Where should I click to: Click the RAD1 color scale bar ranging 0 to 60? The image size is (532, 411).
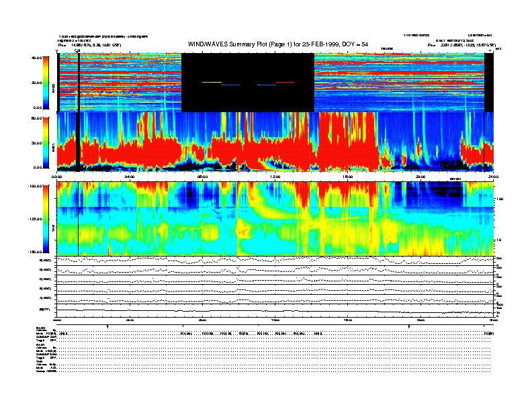point(46,142)
